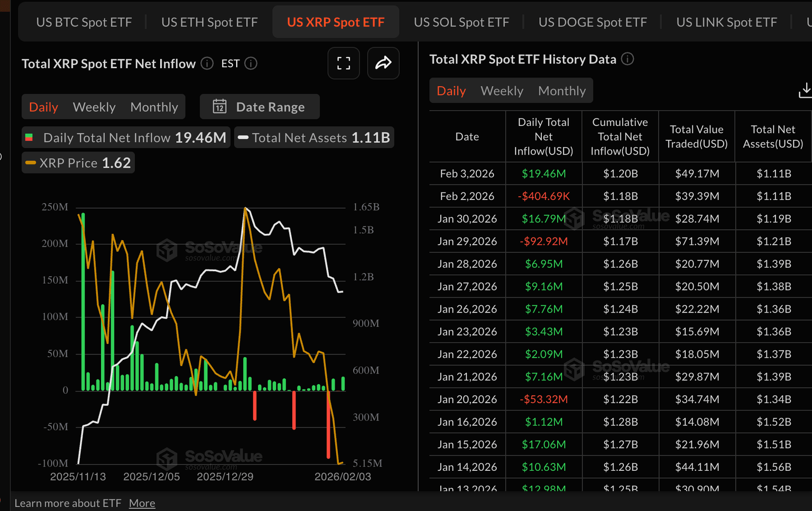
Task: Toggle Daily Total Net Inflow legend series
Action: (126, 138)
